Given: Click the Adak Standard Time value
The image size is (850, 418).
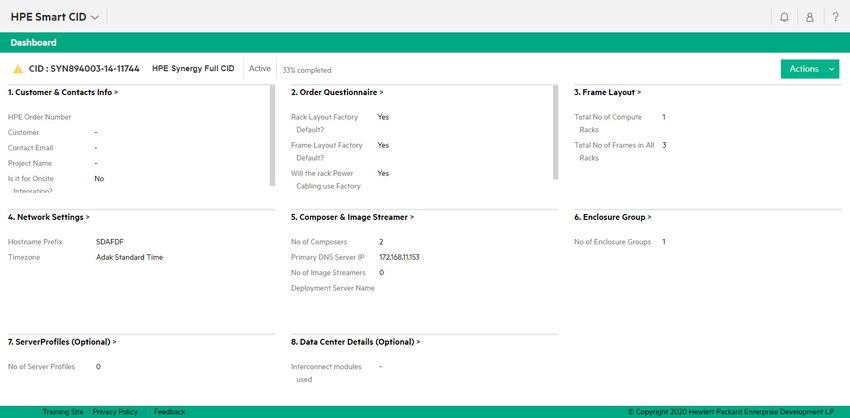Looking at the screenshot, I should pyautogui.click(x=130, y=257).
